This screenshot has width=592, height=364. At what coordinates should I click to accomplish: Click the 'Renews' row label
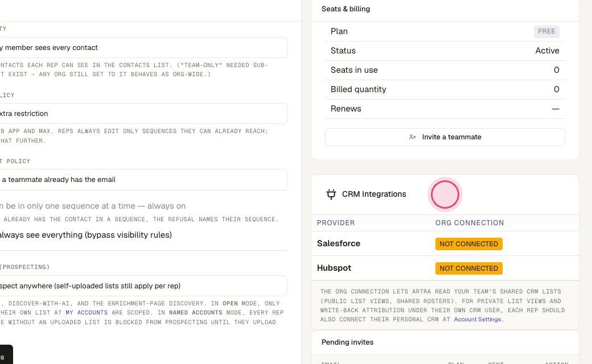click(346, 109)
